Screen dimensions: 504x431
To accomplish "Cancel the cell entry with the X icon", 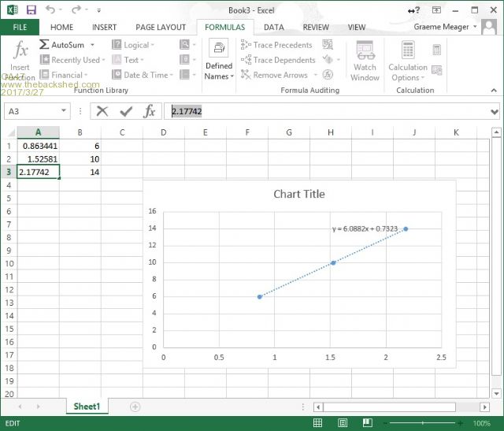I will 102,111.
